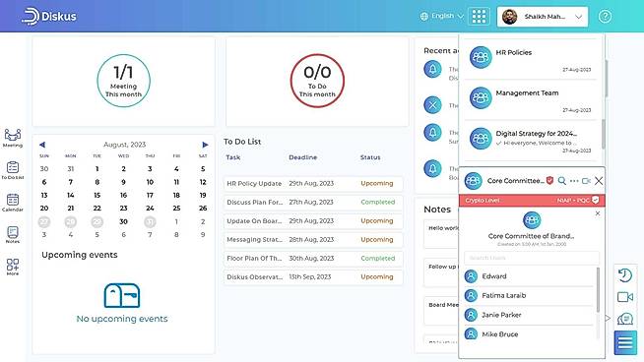Expand the Shaikh Mah... user profile dropdown

[x=543, y=17]
